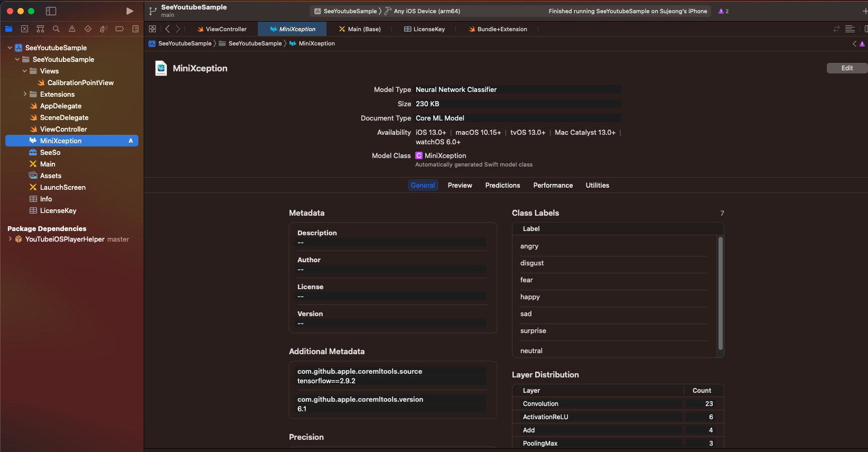Viewport: 868px width, 452px height.
Task: Switch to the Preview section
Action: click(460, 185)
